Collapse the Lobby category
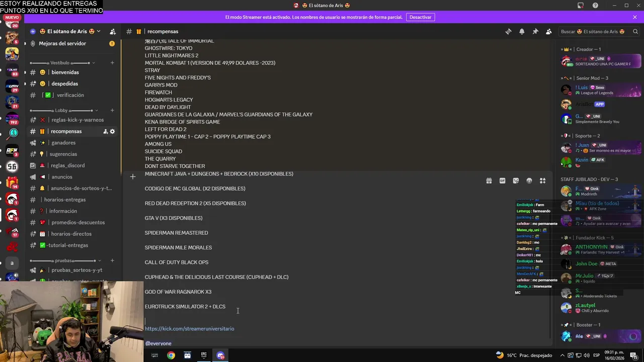The image size is (644, 362). (63, 110)
